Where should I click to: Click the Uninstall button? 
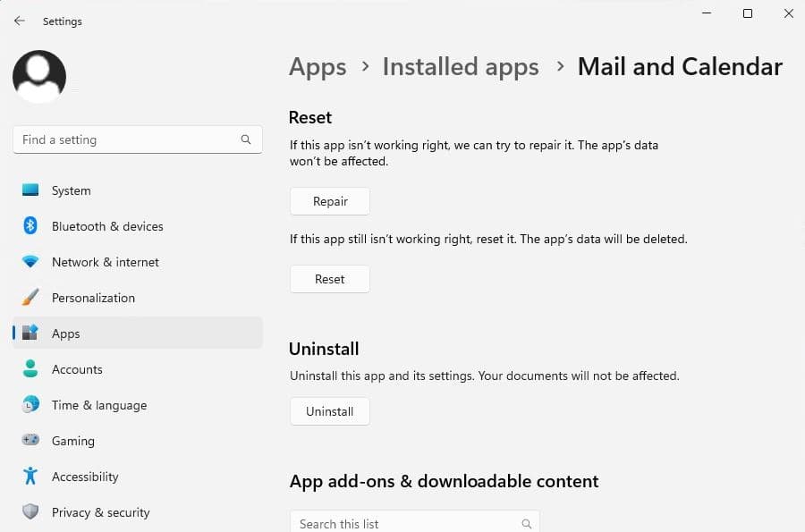pyautogui.click(x=329, y=411)
